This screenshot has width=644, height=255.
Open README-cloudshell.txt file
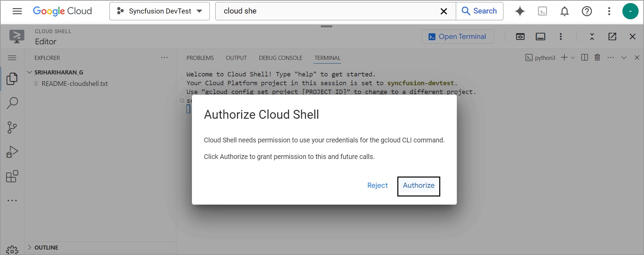pos(75,84)
